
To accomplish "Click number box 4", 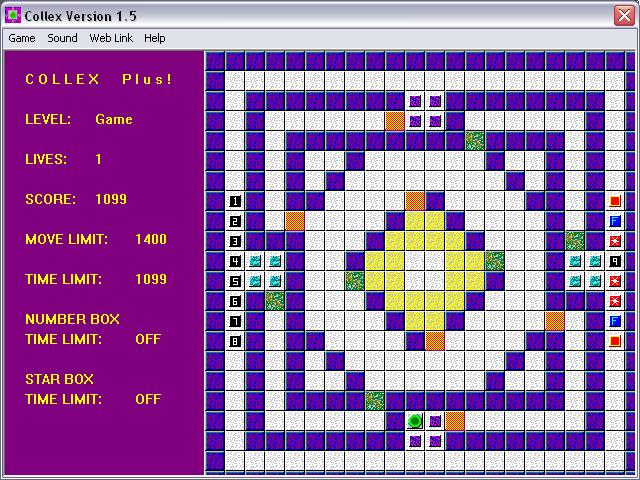I will pos(235,261).
